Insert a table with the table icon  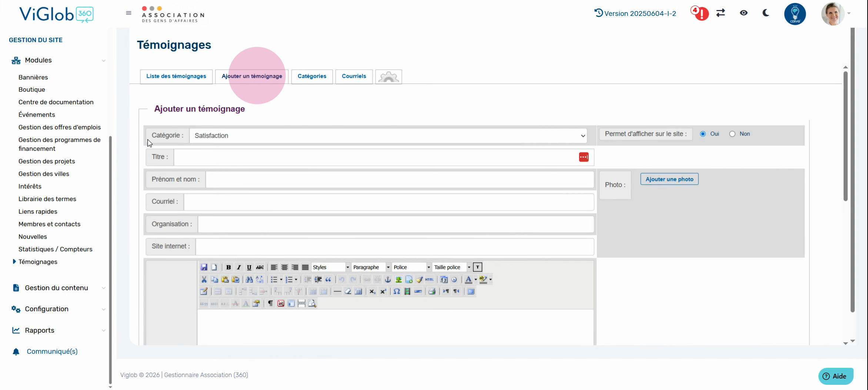click(x=358, y=292)
